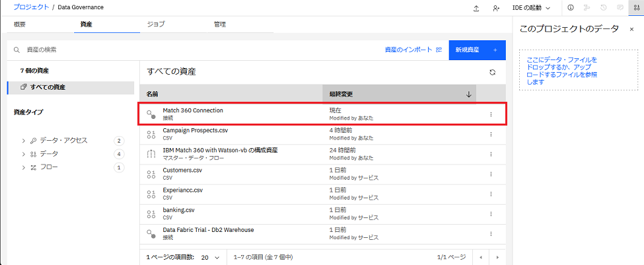Image resolution: width=644 pixels, height=265 pixels.
Task: Open the version history icon
Action: 603,7
